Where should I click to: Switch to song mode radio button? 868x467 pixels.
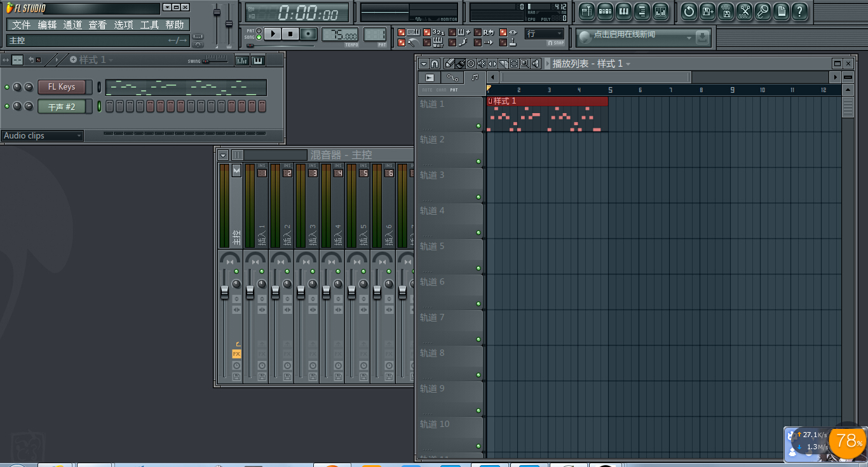(x=259, y=37)
